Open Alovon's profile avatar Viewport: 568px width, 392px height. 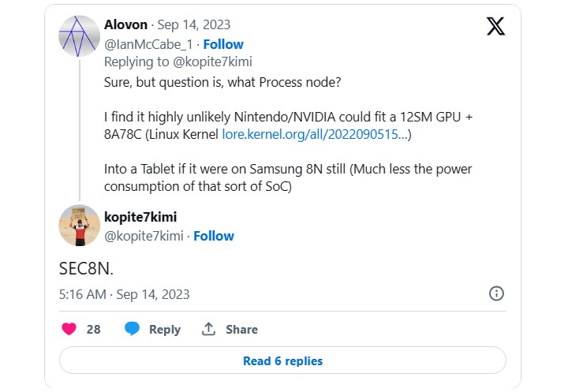[79, 35]
